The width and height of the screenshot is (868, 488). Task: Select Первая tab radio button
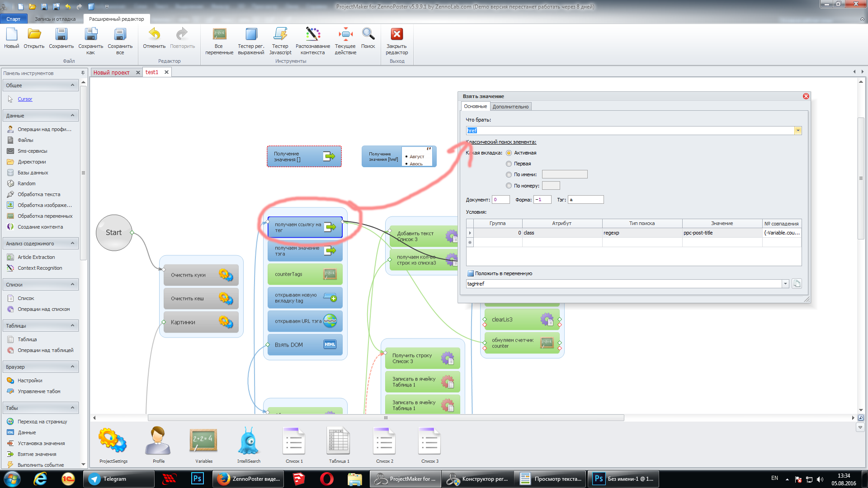pyautogui.click(x=509, y=164)
